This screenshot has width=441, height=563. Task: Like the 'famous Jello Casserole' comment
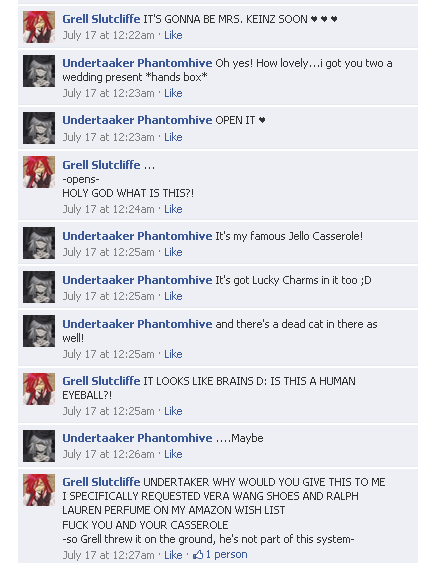point(173,252)
